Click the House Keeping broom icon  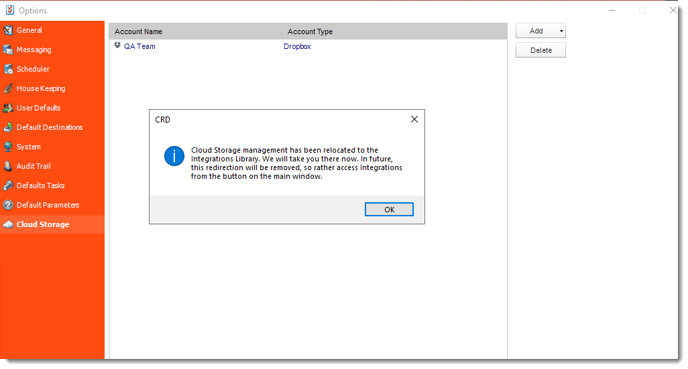(8, 88)
